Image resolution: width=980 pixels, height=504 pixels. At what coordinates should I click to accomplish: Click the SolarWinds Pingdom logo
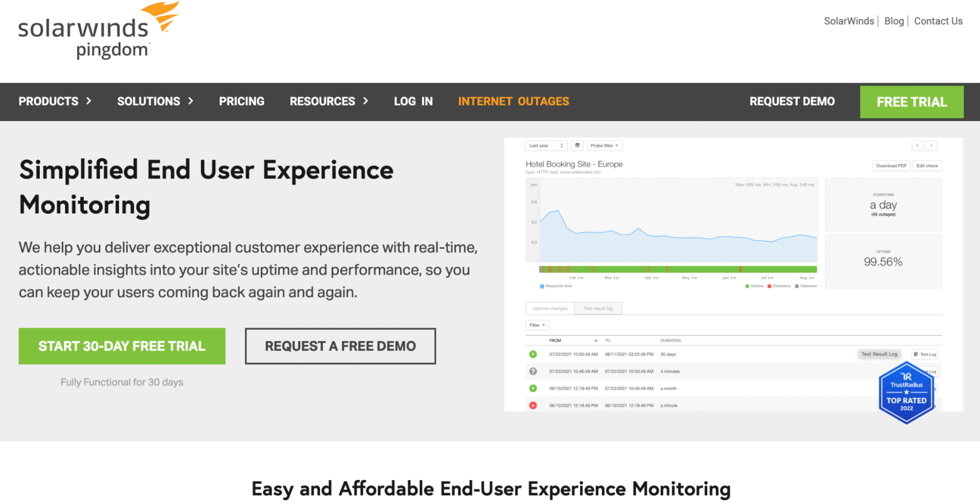tap(99, 30)
